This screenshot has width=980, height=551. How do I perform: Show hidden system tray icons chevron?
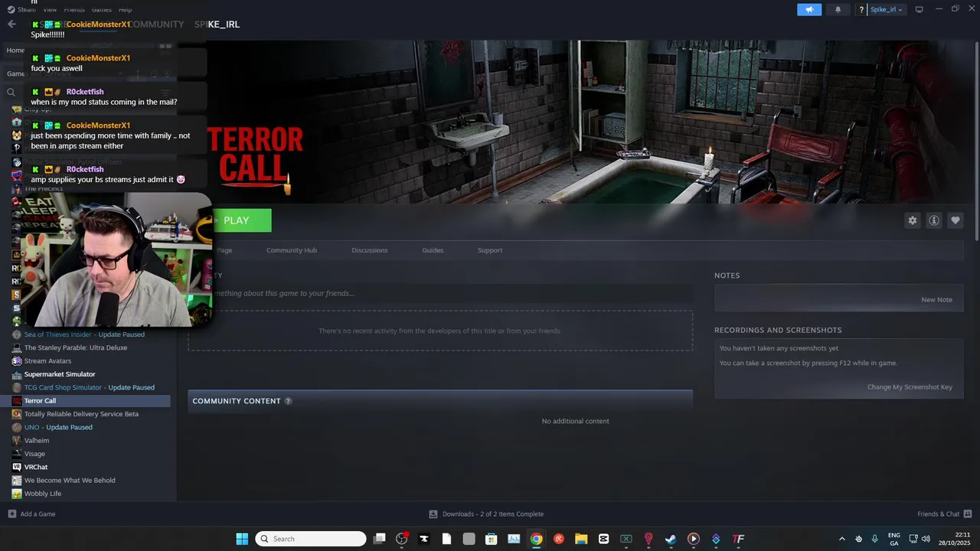point(842,539)
